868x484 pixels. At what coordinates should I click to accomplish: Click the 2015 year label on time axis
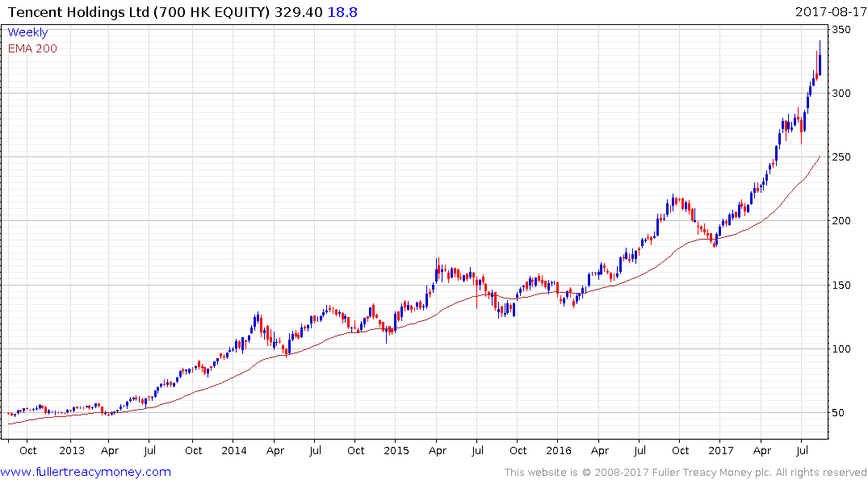[x=396, y=451]
